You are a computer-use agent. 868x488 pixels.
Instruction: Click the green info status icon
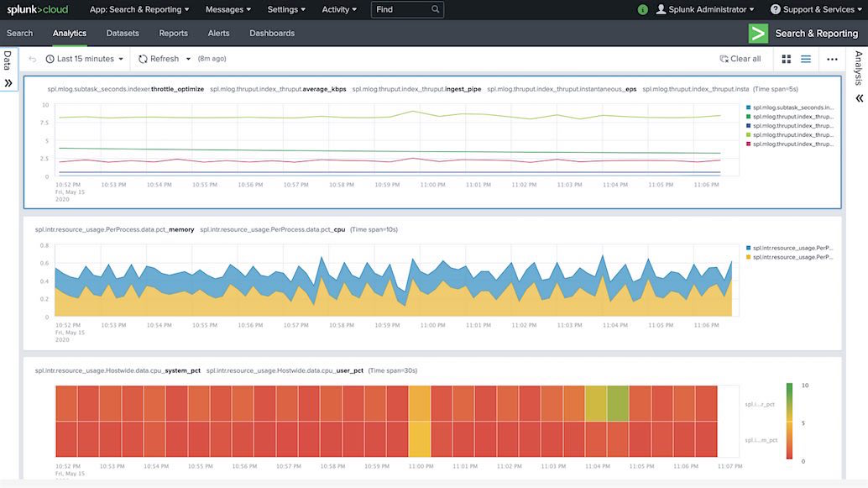coord(643,9)
